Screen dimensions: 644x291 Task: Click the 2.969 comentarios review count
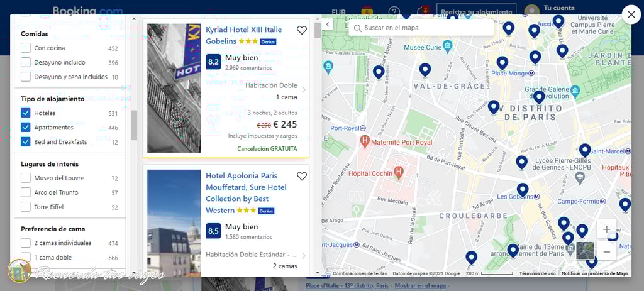pyautogui.click(x=248, y=68)
